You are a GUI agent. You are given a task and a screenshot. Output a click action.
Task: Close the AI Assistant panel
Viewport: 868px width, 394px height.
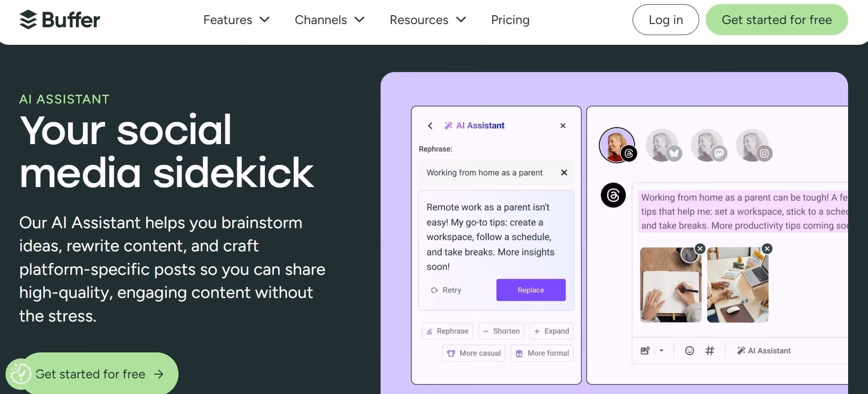pyautogui.click(x=563, y=126)
